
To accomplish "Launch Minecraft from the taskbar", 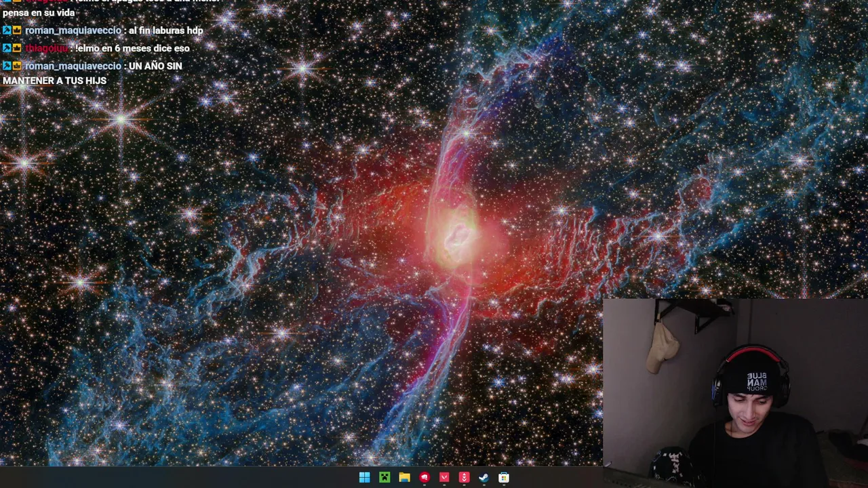I will tap(384, 478).
